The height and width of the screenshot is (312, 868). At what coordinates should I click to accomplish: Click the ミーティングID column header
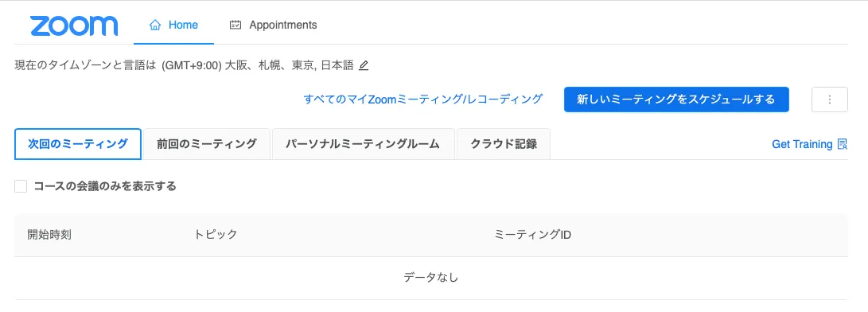click(532, 235)
